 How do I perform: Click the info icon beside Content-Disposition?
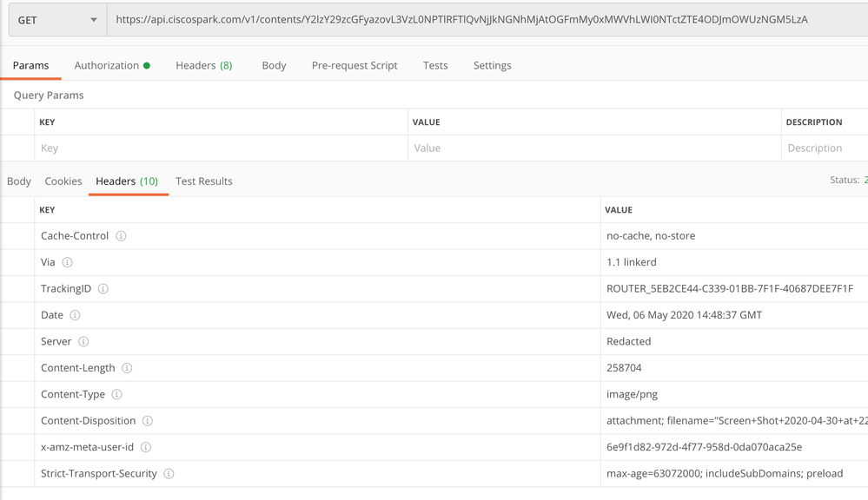(147, 421)
